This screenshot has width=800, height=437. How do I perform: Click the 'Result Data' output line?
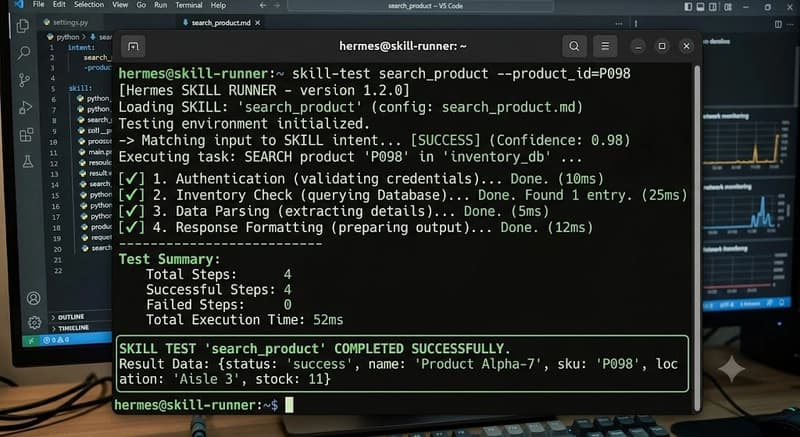[398, 372]
